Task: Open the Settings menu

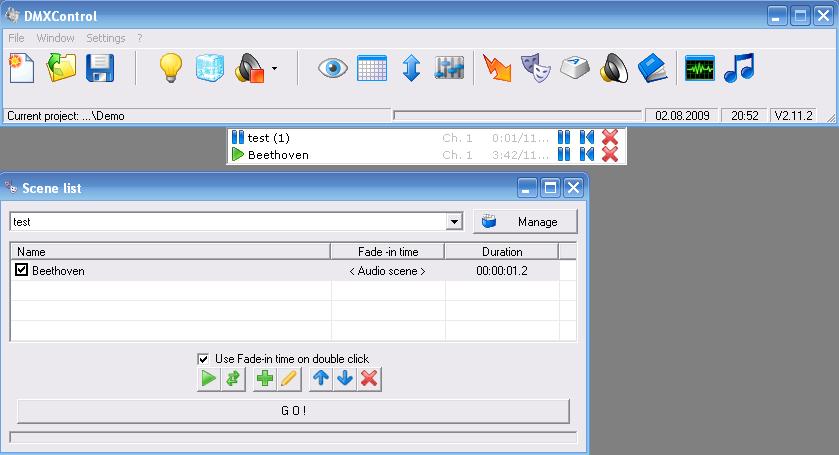Action: (105, 38)
